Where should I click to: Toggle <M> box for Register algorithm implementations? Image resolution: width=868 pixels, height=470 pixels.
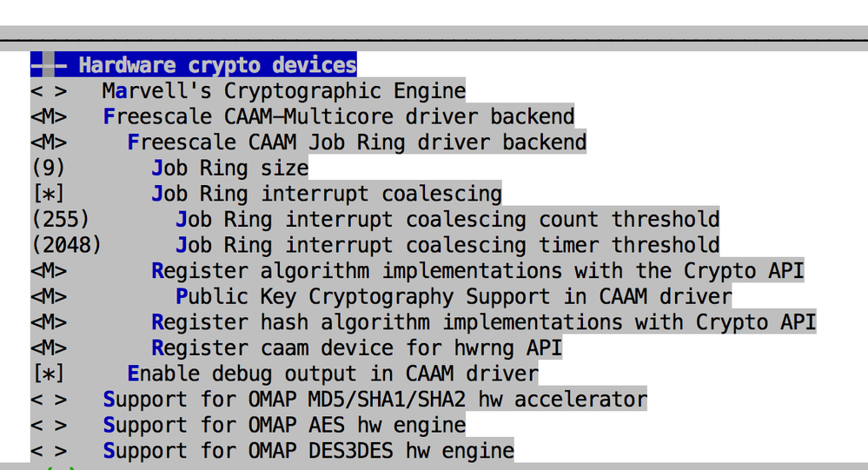49,270
